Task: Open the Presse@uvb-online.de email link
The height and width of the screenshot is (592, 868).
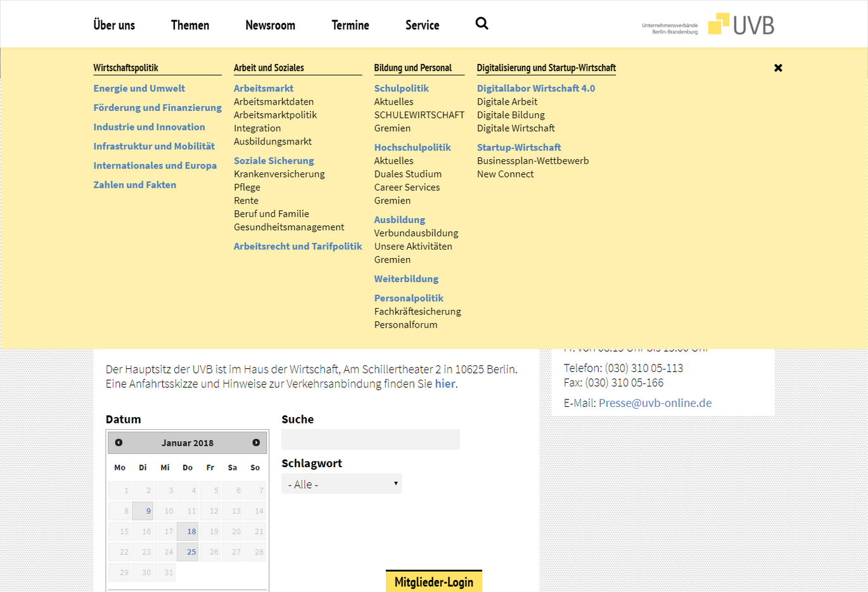Action: click(654, 402)
